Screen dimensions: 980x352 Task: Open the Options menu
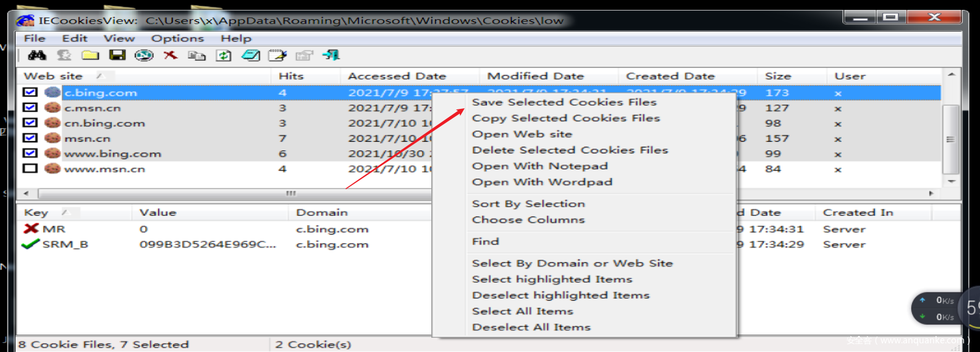[177, 38]
